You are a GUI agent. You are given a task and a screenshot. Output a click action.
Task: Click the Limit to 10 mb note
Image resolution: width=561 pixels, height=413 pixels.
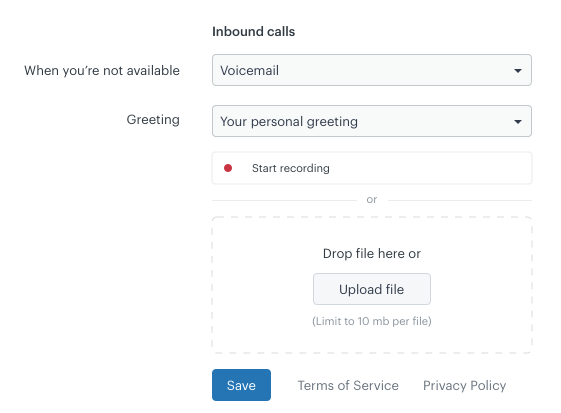point(372,321)
